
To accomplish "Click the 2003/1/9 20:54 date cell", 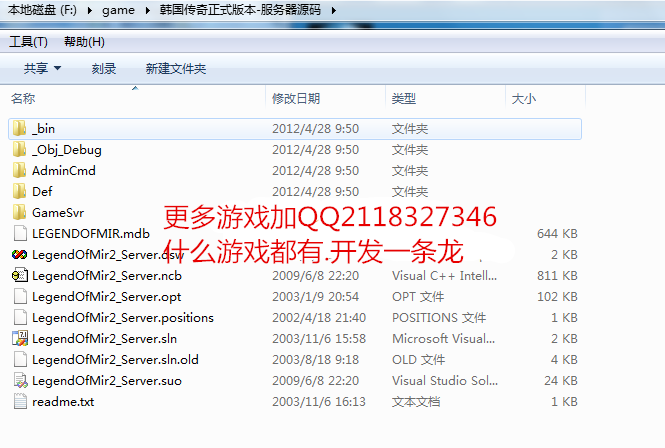I will [x=316, y=297].
